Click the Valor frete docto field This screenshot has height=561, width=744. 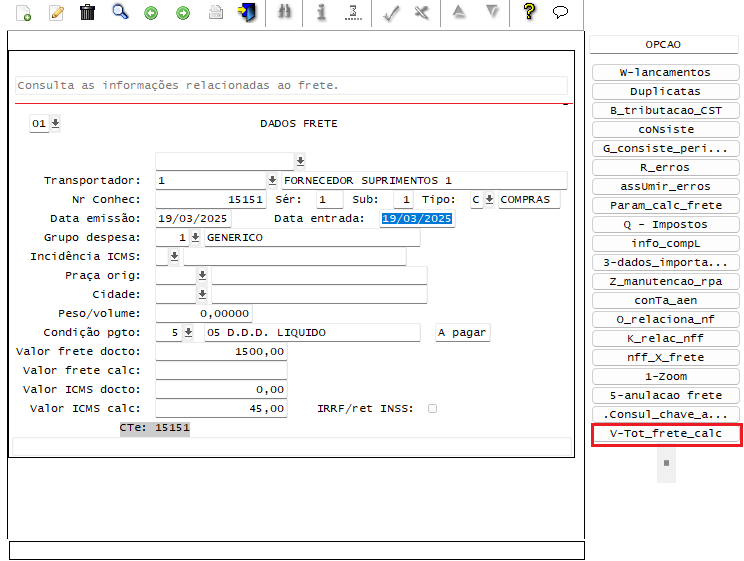pos(221,351)
